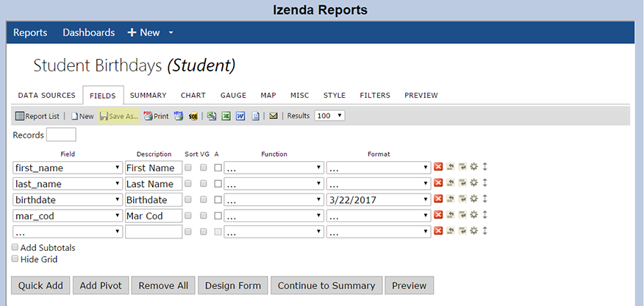Switch to the Gauge tab
This screenshot has width=644, height=306.
coord(233,96)
